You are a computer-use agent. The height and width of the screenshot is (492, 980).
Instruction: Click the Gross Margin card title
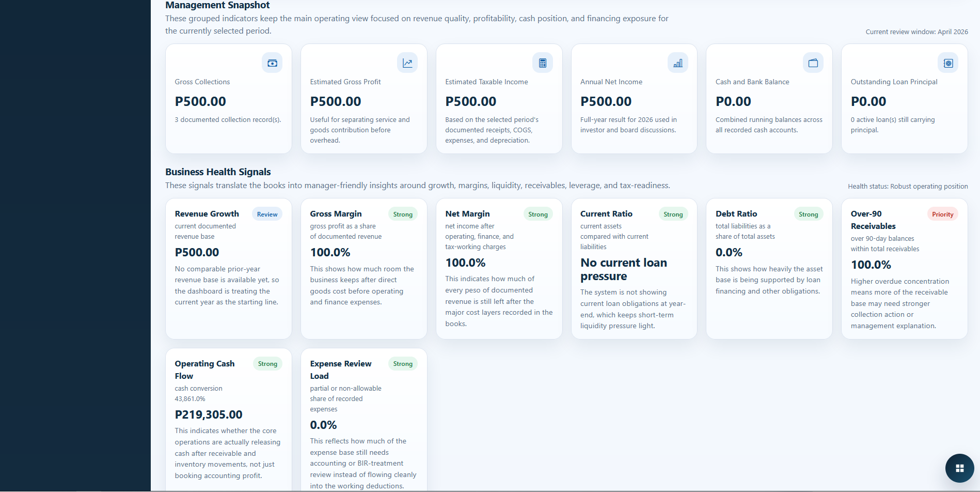pos(336,214)
